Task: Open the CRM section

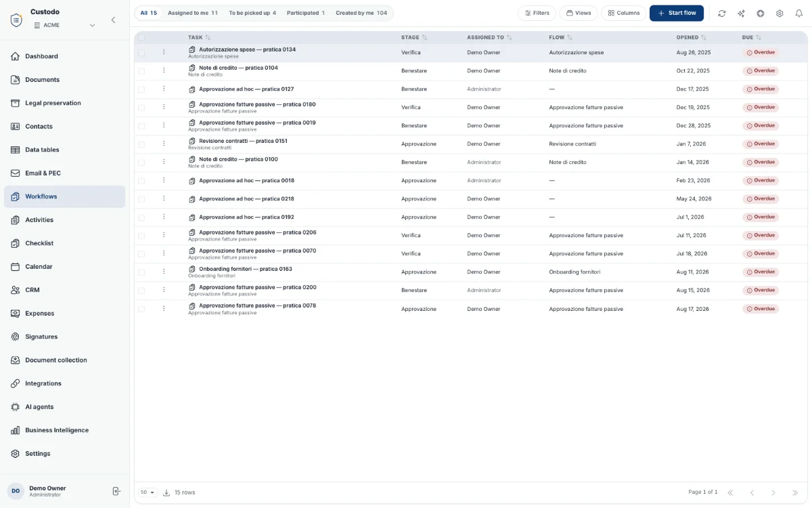Action: click(x=64, y=290)
